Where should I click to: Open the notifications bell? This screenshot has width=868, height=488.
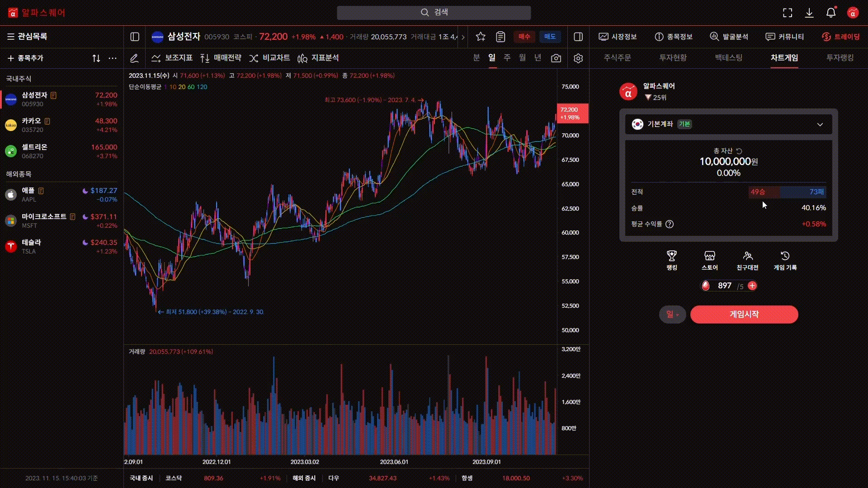pyautogui.click(x=831, y=13)
